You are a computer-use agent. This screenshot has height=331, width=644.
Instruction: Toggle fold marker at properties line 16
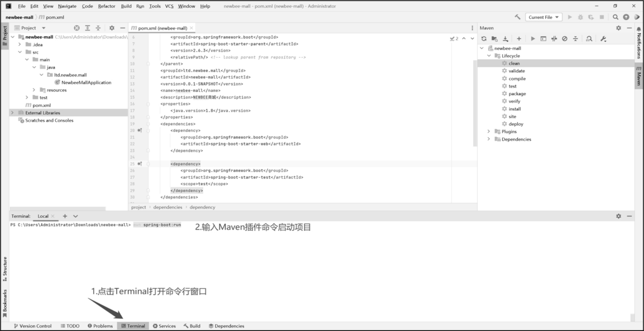[x=148, y=104]
